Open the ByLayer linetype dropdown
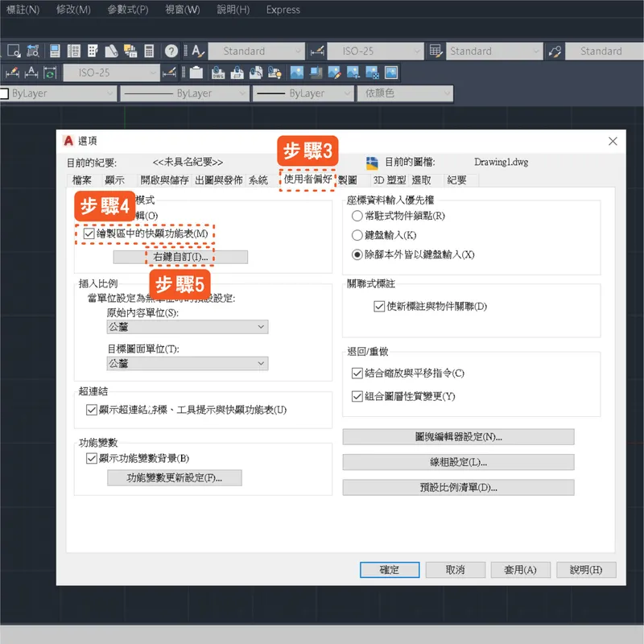 tap(184, 93)
